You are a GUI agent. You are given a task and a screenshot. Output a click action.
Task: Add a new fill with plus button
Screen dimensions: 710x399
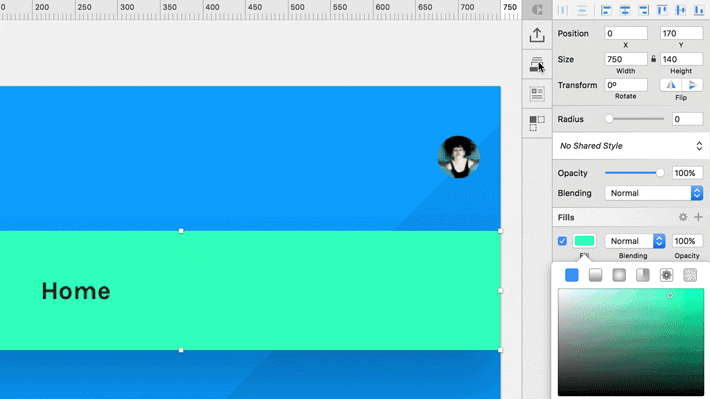coord(698,217)
